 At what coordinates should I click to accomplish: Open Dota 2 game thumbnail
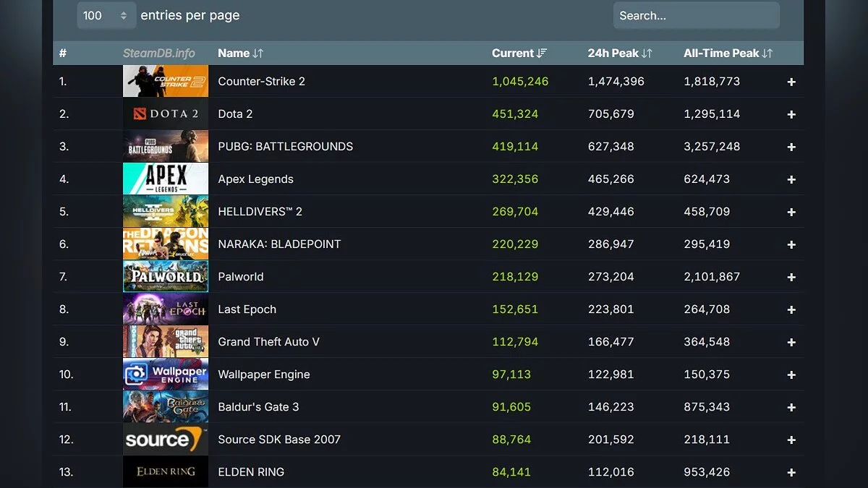coord(166,114)
